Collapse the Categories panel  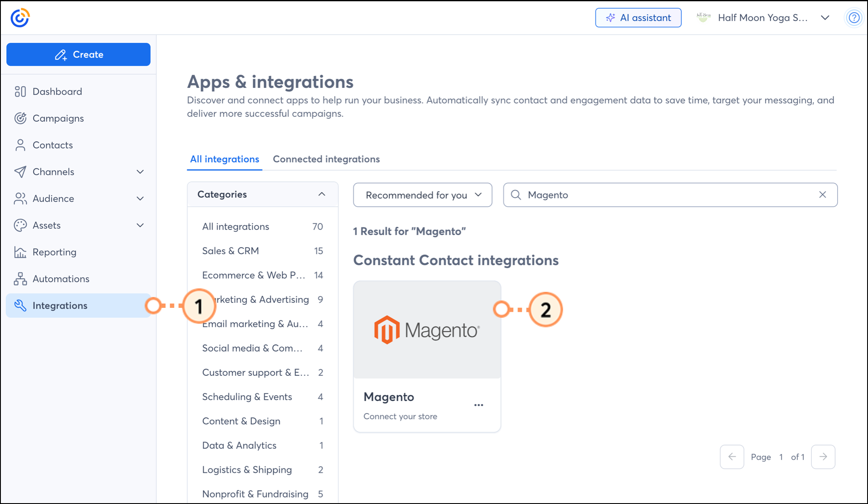[x=321, y=194]
